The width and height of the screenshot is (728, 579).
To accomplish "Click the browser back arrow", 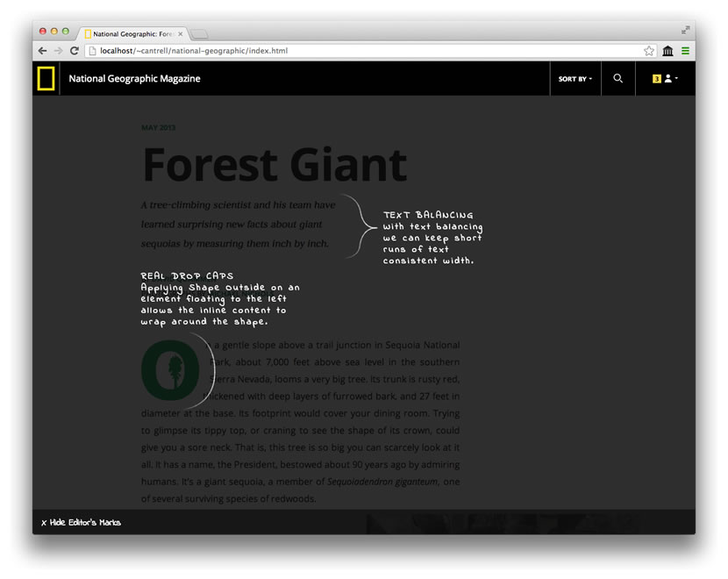I will (x=43, y=51).
